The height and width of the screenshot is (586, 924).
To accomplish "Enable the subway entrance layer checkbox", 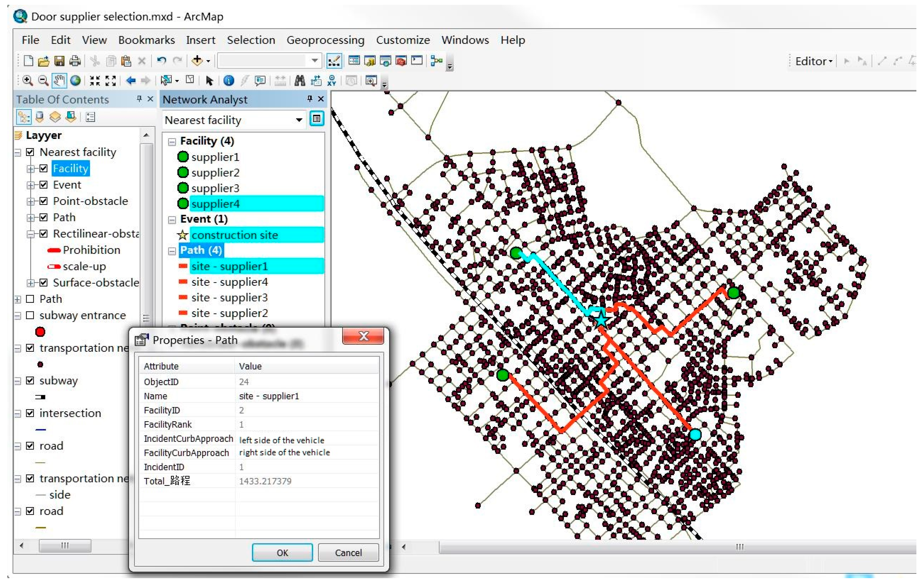I will [30, 316].
